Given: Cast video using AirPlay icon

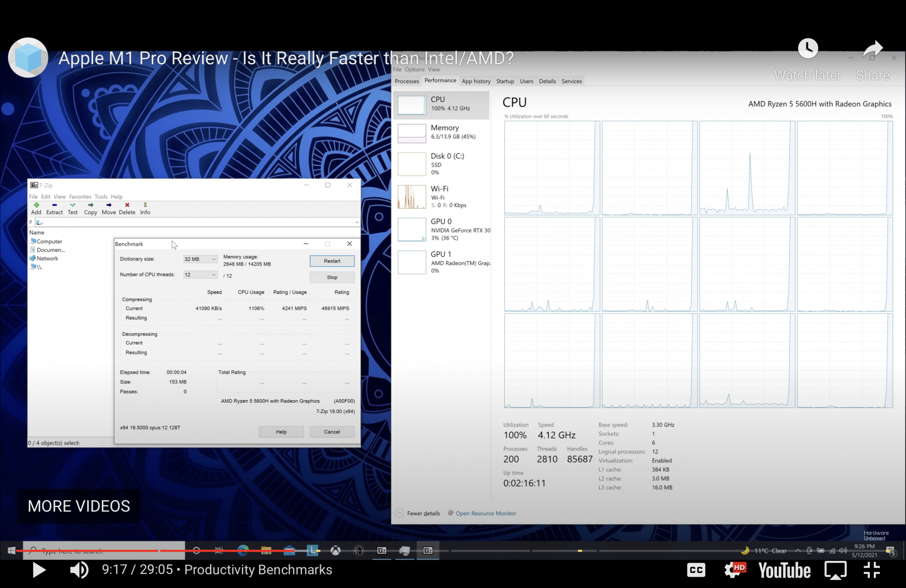Looking at the screenshot, I should point(835,570).
